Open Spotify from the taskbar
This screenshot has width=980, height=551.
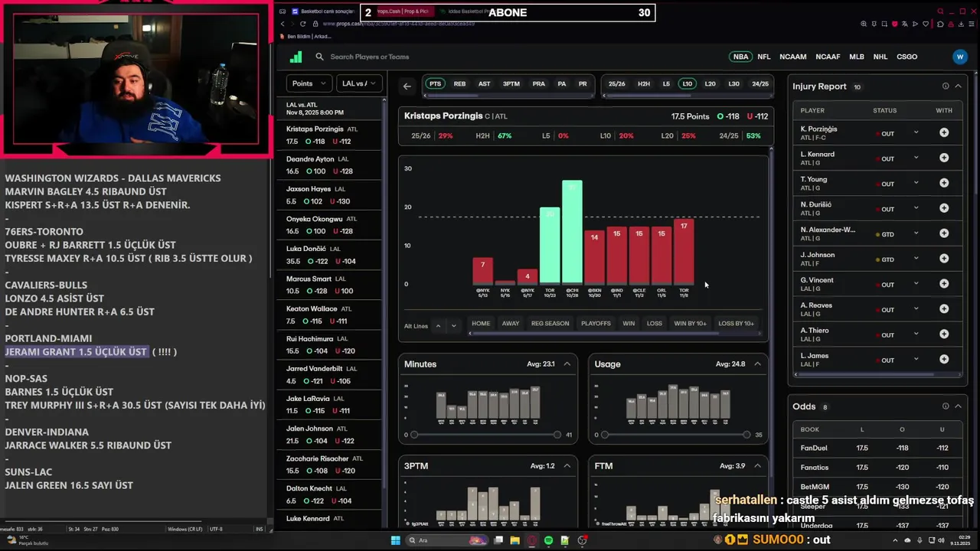(548, 540)
